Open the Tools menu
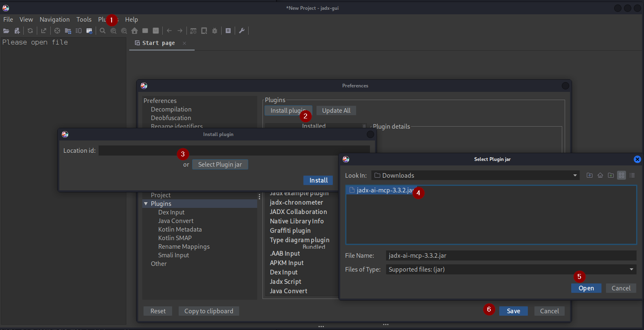644x330 pixels. coord(84,20)
